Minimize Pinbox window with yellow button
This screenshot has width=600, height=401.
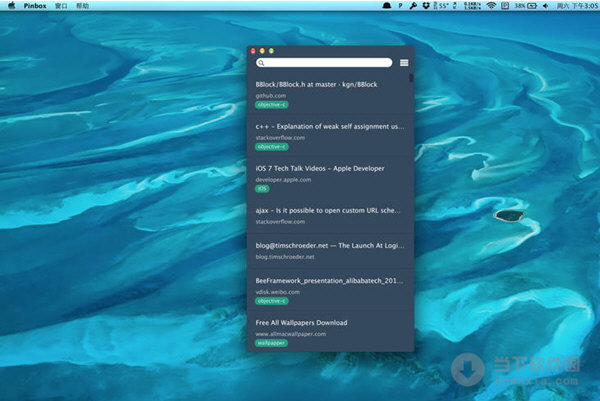262,51
